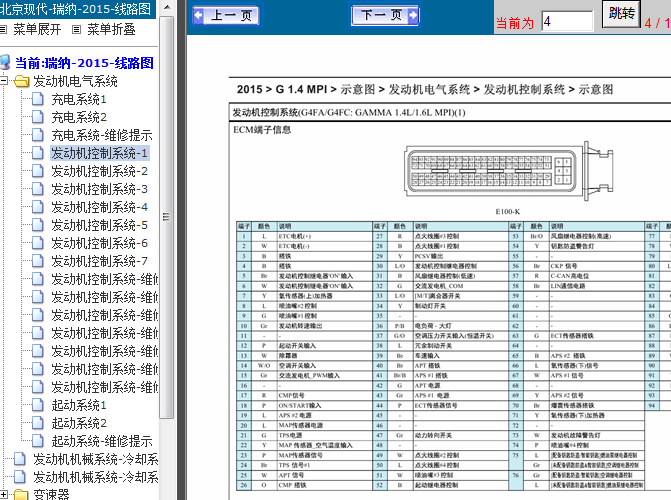Collapse all menus via 菜单折叠
Screen dimensions: 671x500
pos(111,30)
